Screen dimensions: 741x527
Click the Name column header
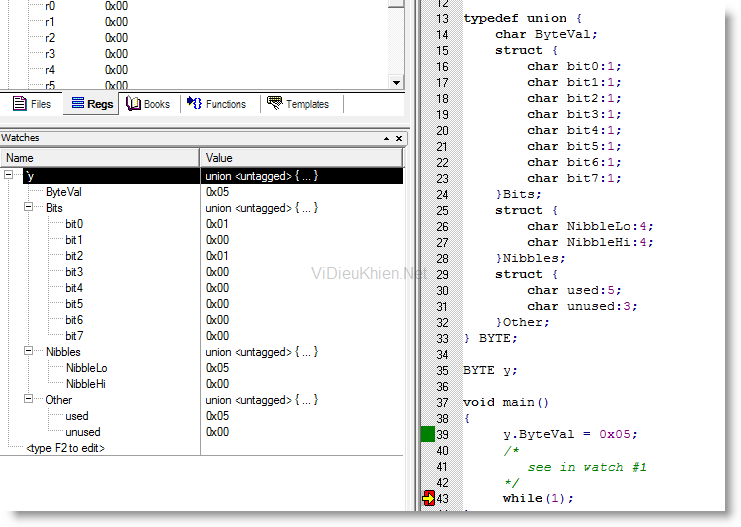point(100,158)
